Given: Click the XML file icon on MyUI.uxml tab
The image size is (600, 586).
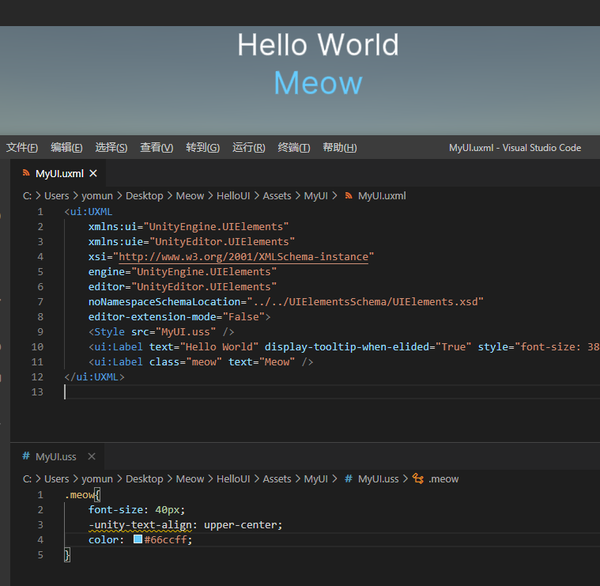Looking at the screenshot, I should 27,174.
